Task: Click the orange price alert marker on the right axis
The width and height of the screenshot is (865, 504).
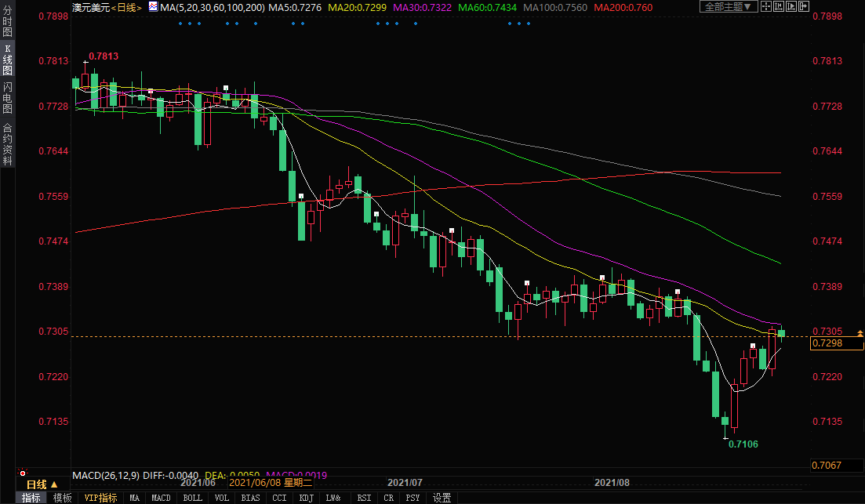Action: (x=860, y=334)
